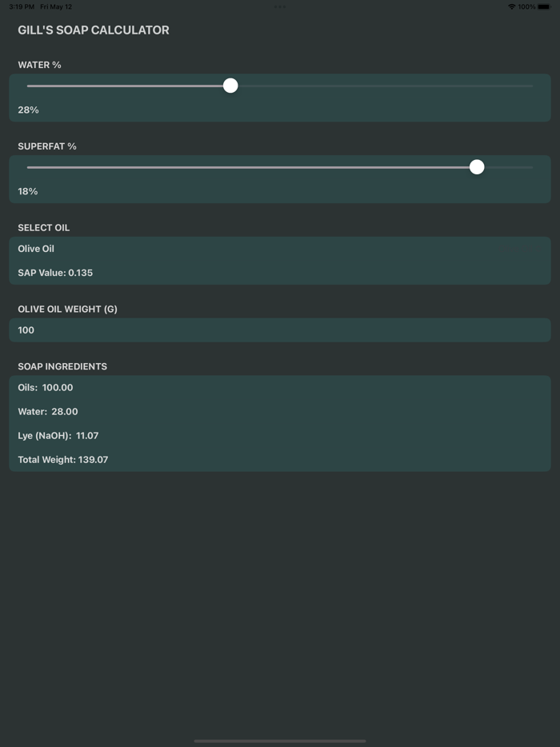Click the Wi-Fi icon in status bar
560x747 pixels.
513,6
